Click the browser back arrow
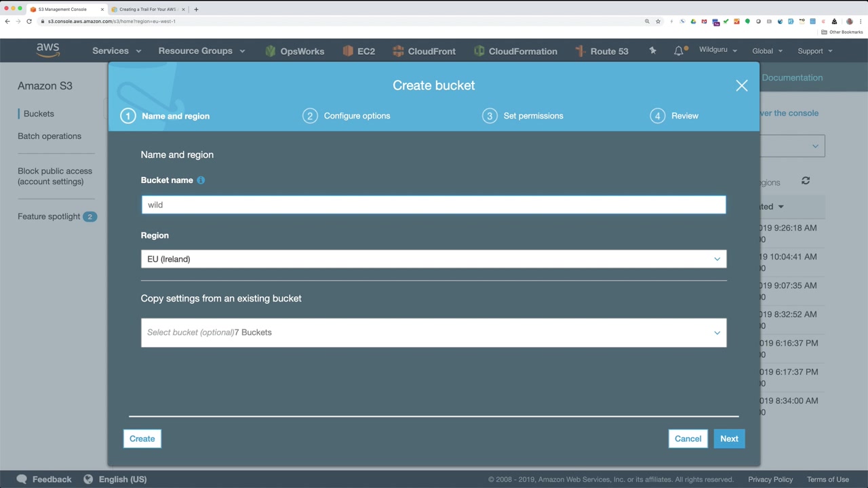The width and height of the screenshot is (868, 488). (x=7, y=21)
